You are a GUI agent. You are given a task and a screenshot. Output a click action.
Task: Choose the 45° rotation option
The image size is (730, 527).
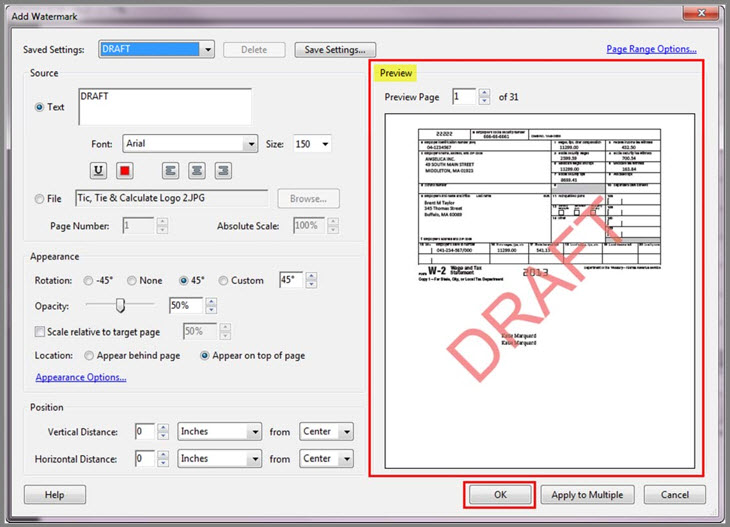183,281
